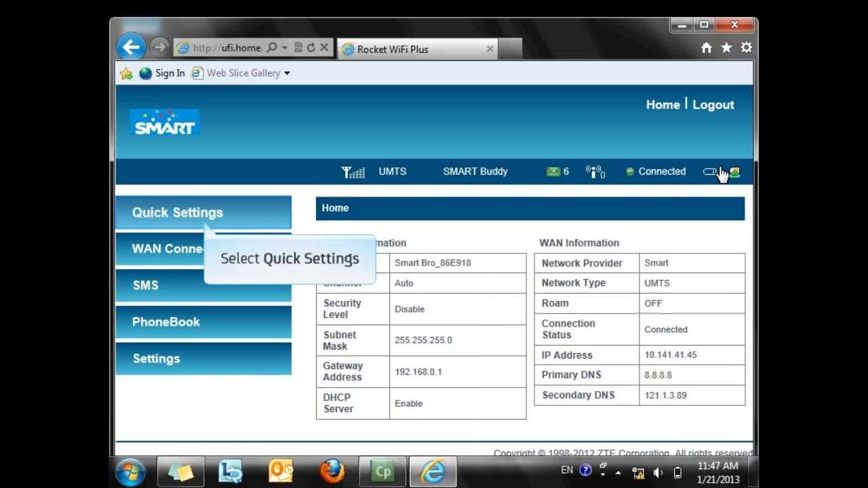Open the SMS envelope icon showing 6 messages
This screenshot has height=488, width=868.
[553, 171]
